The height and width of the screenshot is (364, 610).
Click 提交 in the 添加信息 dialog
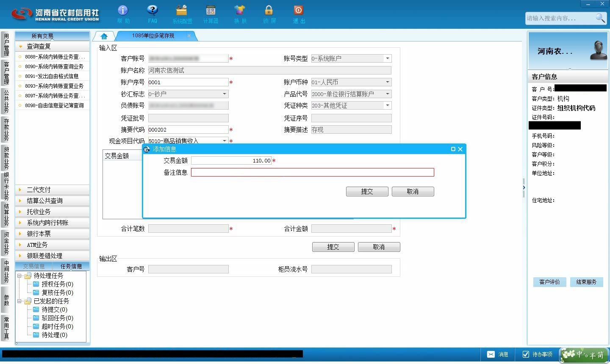367,191
